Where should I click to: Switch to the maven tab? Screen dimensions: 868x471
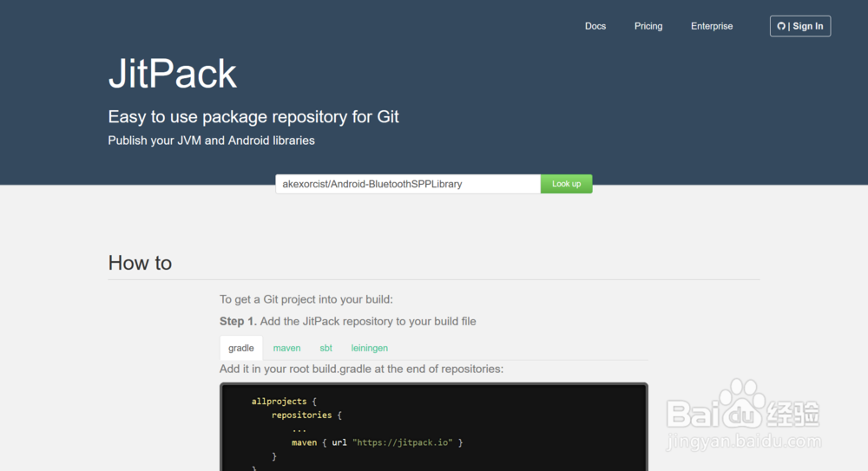[286, 348]
